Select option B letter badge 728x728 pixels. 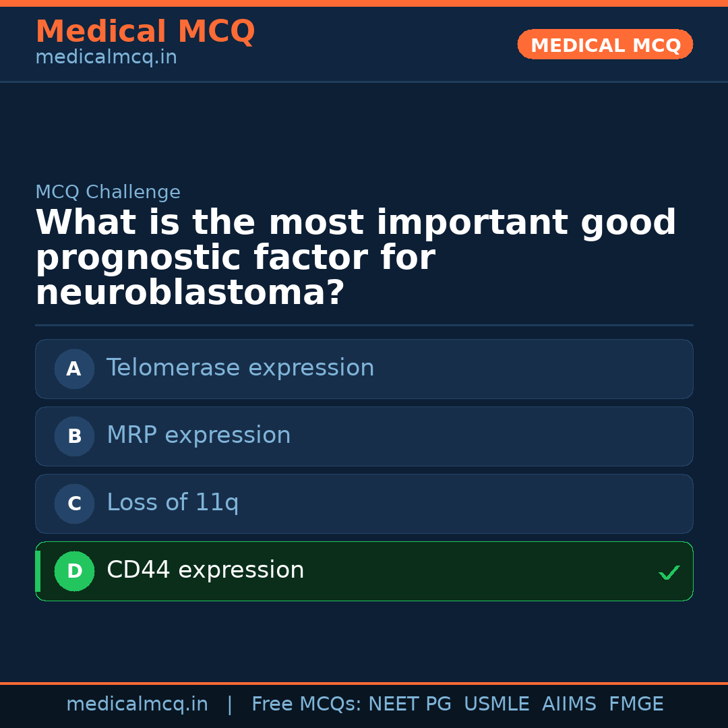pos(74,436)
